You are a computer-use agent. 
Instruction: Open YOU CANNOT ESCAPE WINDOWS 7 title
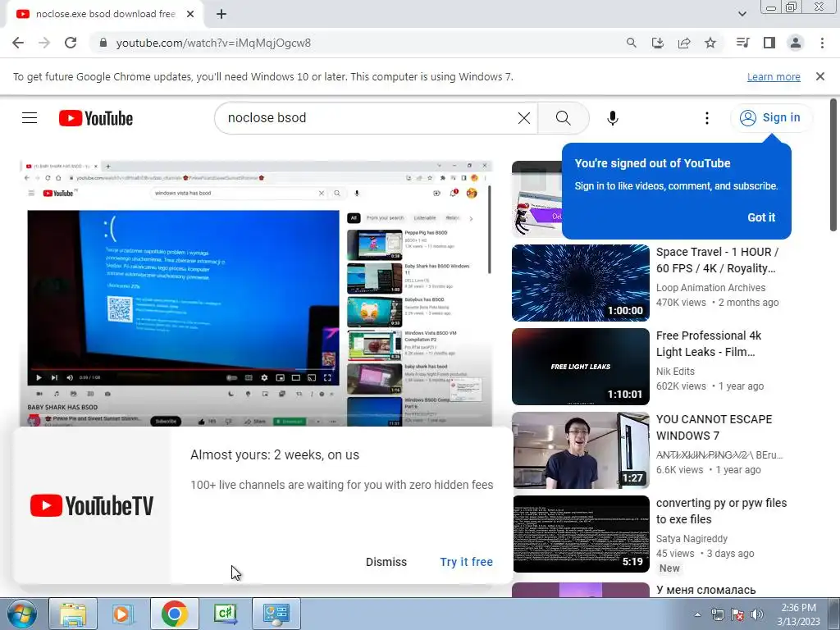click(714, 427)
